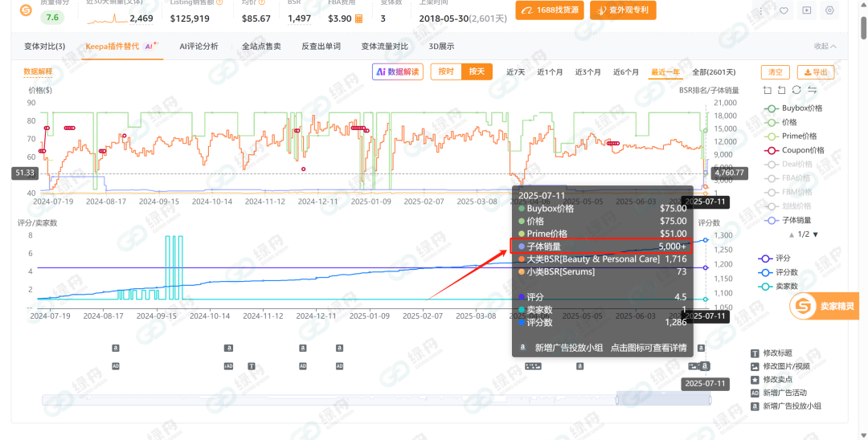Image resolution: width=868 pixels, height=440 pixels.
Task: Click the image icon beside 修改图片/视频
Action: pyautogui.click(x=755, y=366)
